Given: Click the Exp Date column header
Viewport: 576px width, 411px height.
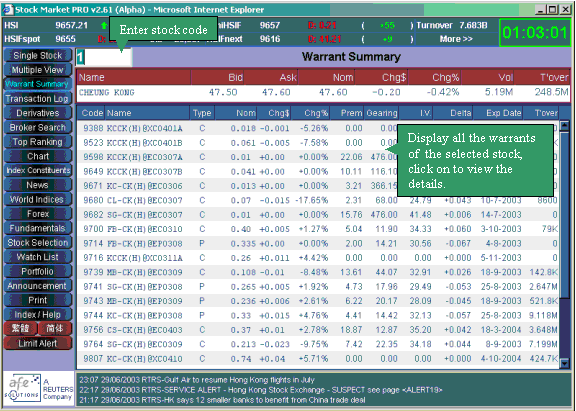Looking at the screenshot, I should point(498,113).
